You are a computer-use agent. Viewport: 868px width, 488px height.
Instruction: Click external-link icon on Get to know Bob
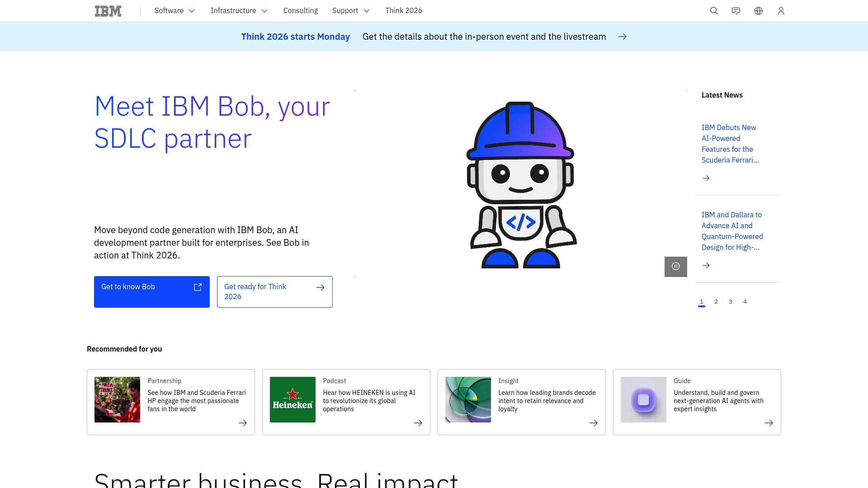[x=198, y=287]
